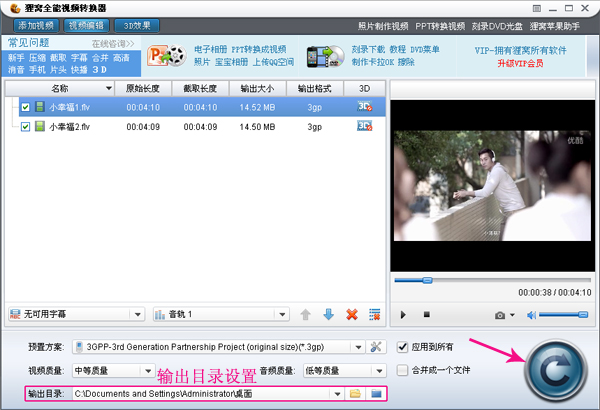Open 狸窝苹果助手 menu item
Viewport: 600px width, 410px height.
click(x=555, y=26)
